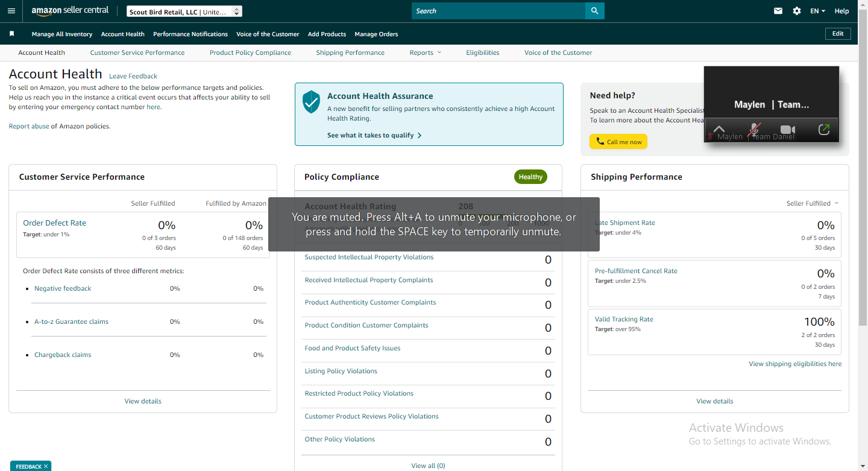The image size is (868, 471).
Task: Click the Report abuse link
Action: click(x=29, y=126)
